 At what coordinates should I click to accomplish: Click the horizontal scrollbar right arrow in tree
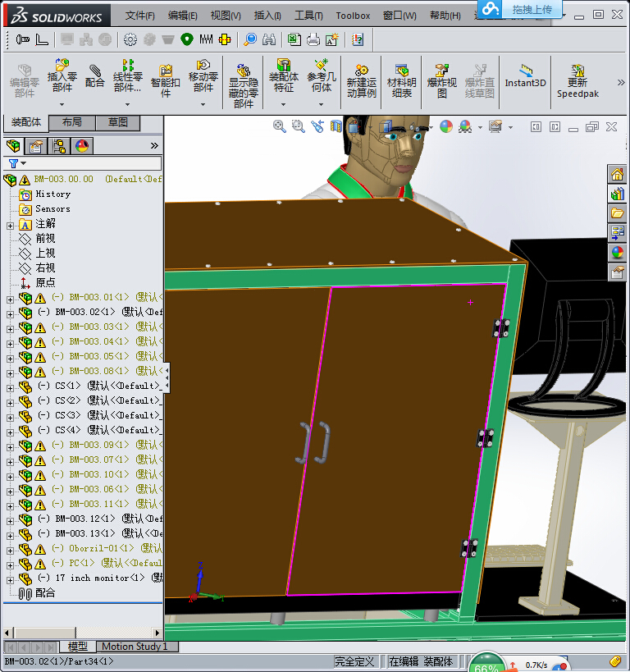(157, 633)
